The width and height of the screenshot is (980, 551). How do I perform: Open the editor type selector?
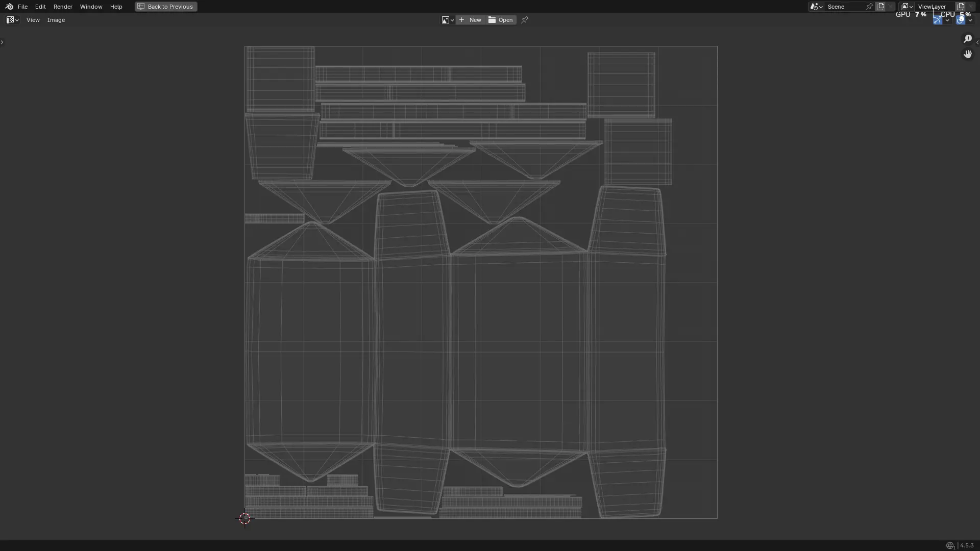[12, 20]
